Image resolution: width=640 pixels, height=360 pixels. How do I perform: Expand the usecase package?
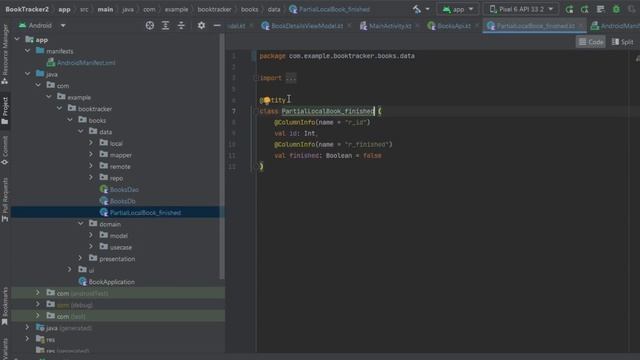pos(91,247)
